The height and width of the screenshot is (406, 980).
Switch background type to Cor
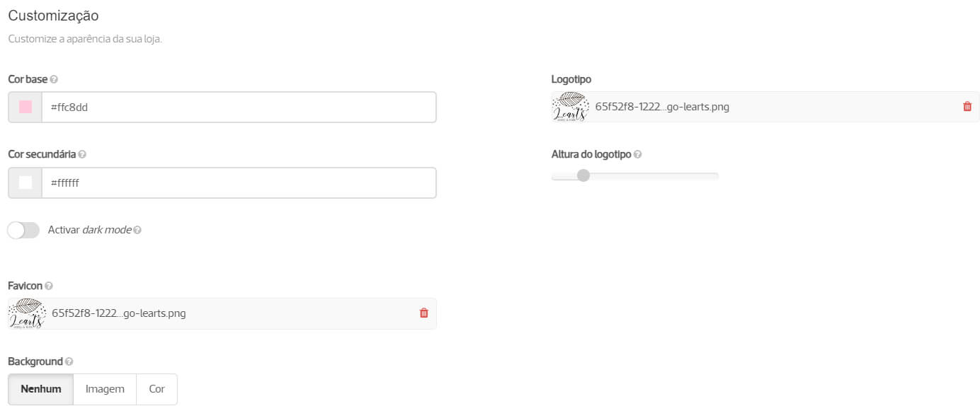point(156,389)
